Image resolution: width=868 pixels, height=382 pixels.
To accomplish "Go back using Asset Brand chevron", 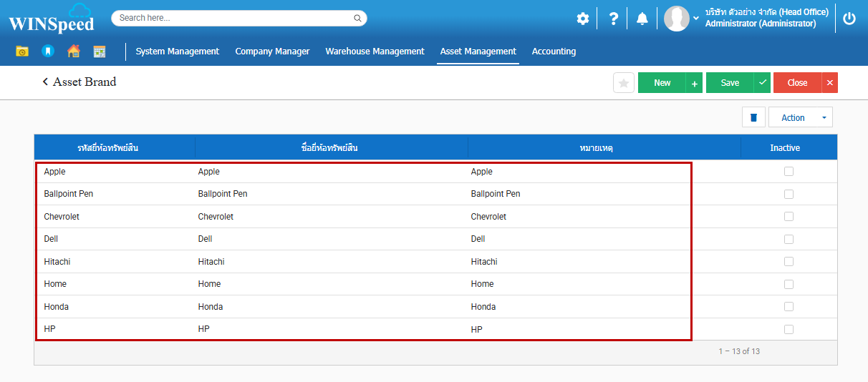I will point(45,82).
